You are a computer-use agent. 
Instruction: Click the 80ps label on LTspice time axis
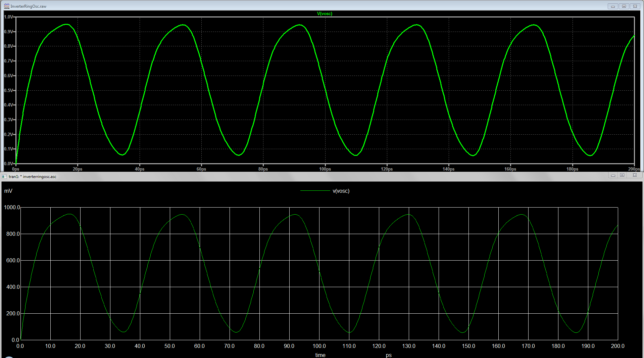pos(263,169)
